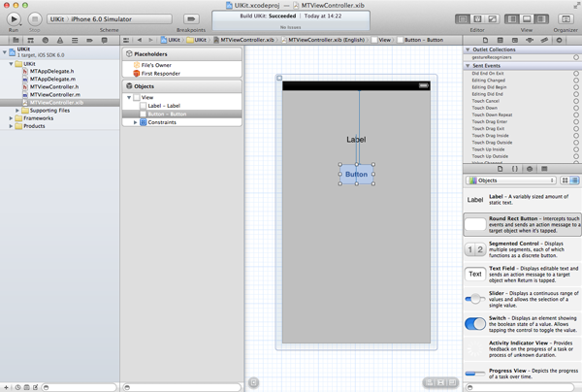Viewport: 582px width, 392px height.
Task: Show the Debug area
Action: pyautogui.click(x=527, y=19)
